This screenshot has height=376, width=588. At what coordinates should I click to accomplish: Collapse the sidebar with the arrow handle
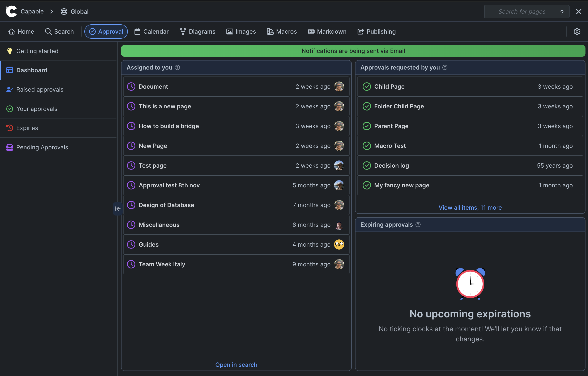[118, 209]
